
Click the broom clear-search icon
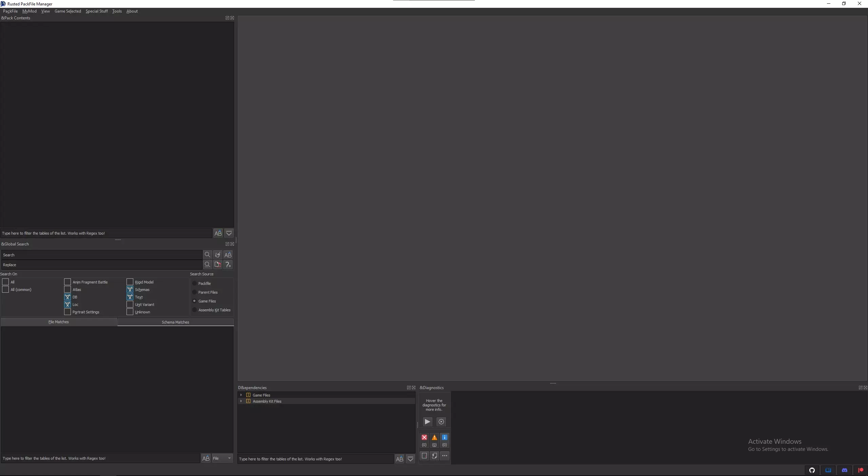point(218,255)
